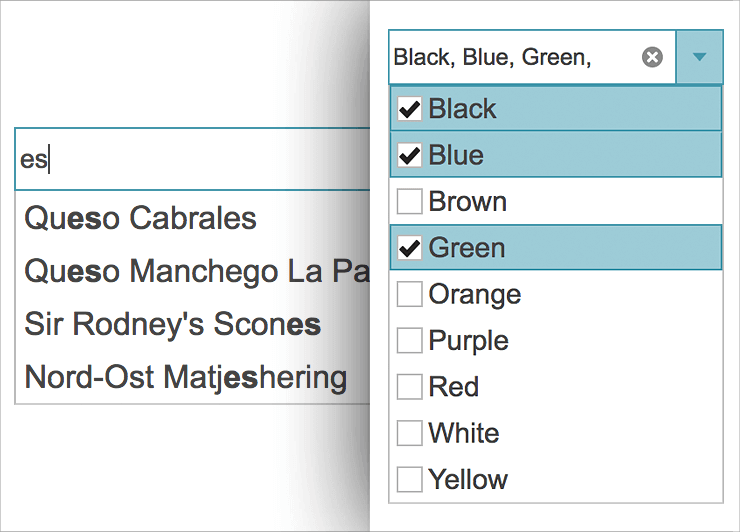Enable the Purple checkbox
740x532 pixels.
[409, 341]
